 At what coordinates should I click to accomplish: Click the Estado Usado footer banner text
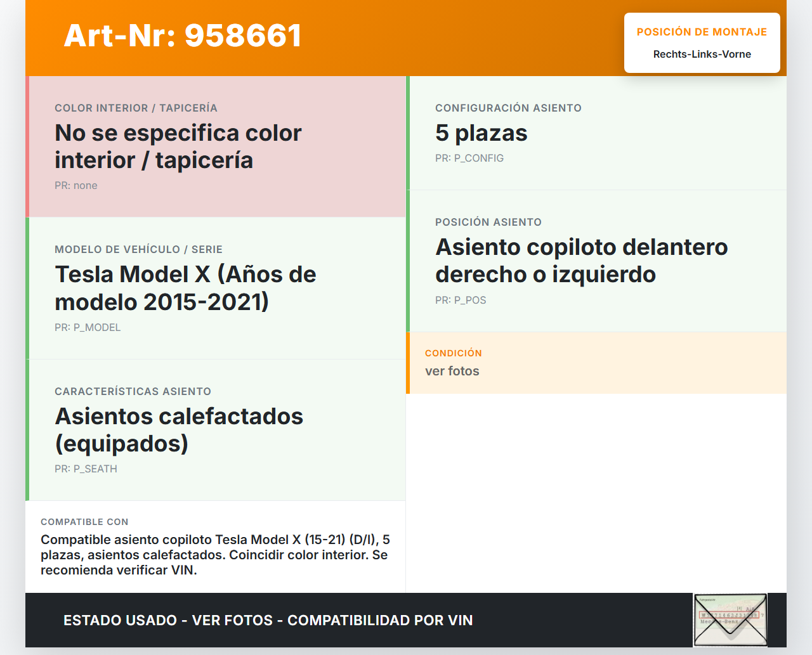tap(268, 620)
